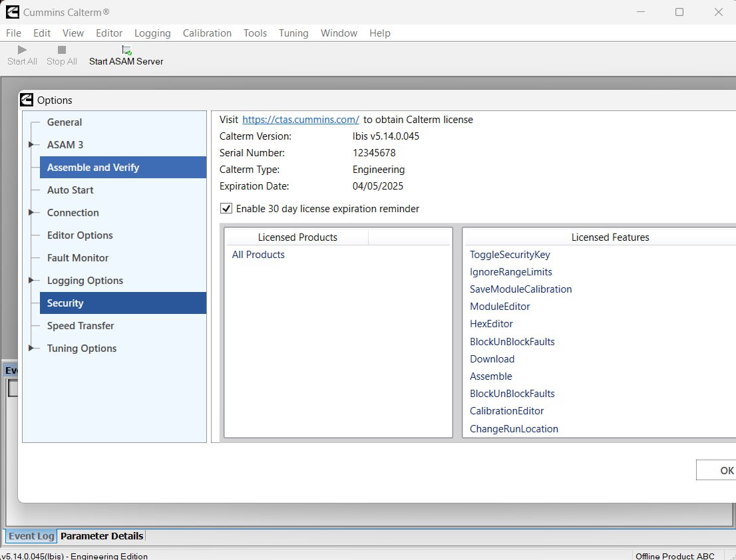
Task: Choose Editor Options in the tree
Action: [x=80, y=235]
